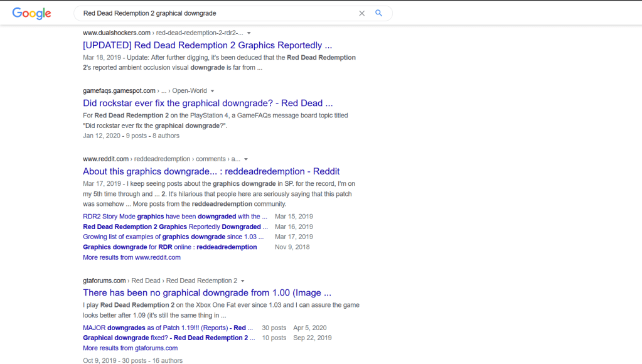The width and height of the screenshot is (642, 364).
Task: Open 'Growing list of examples of graphics downgrade' sublink
Action: tap(173, 237)
